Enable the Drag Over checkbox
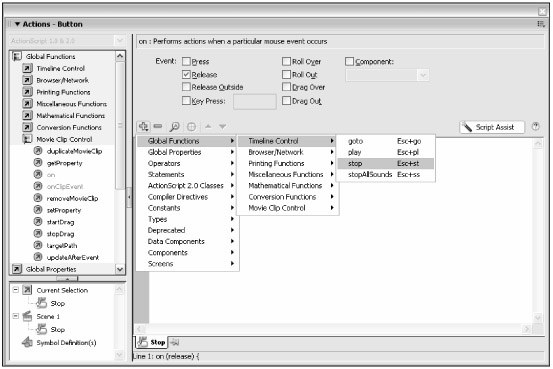Screen dimensions: 553x369 [286, 87]
